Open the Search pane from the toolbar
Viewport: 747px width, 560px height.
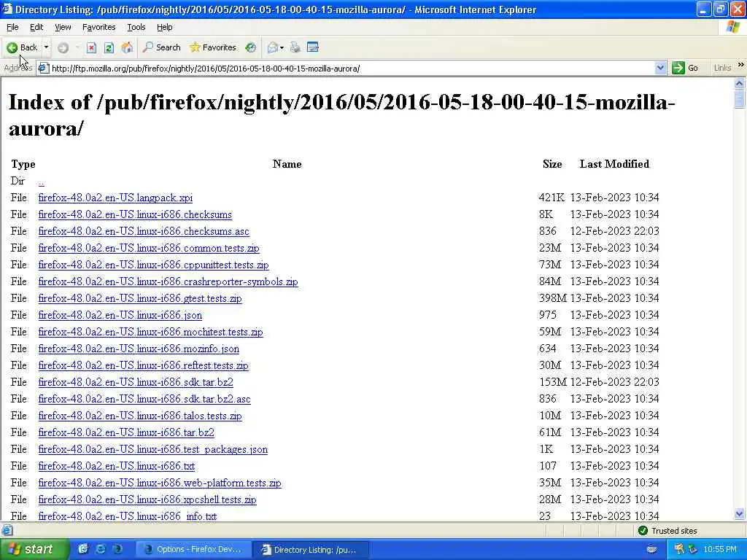[161, 47]
